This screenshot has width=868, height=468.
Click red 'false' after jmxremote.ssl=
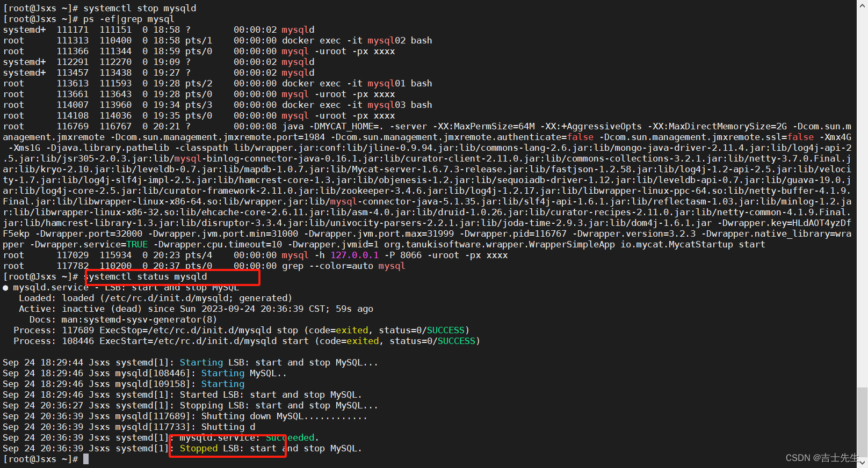(800, 137)
